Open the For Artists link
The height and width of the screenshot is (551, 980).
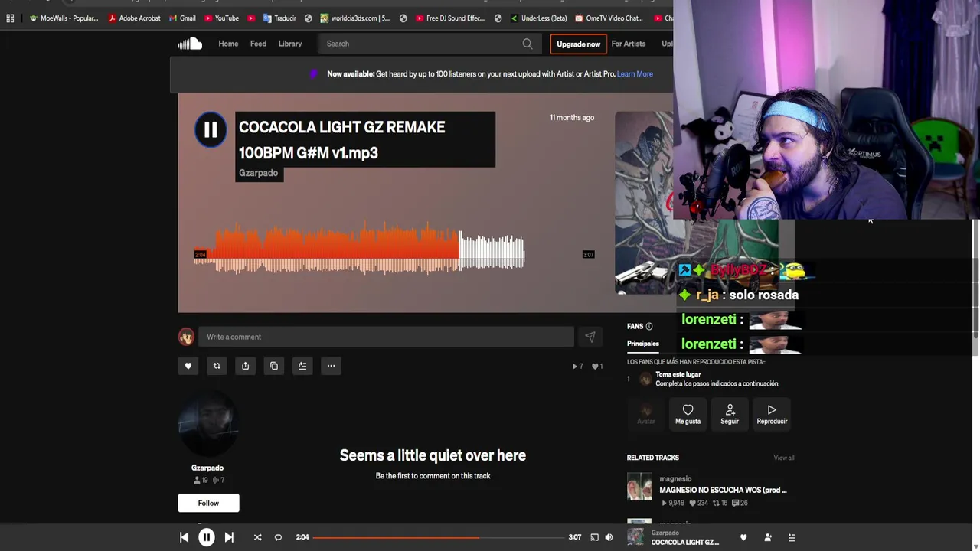click(629, 44)
